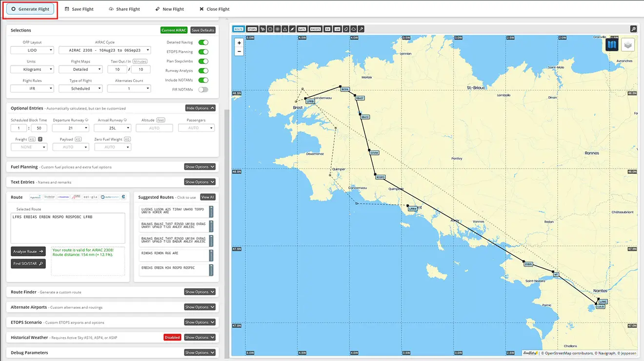Open the Alternates Count dropdown

(x=129, y=88)
